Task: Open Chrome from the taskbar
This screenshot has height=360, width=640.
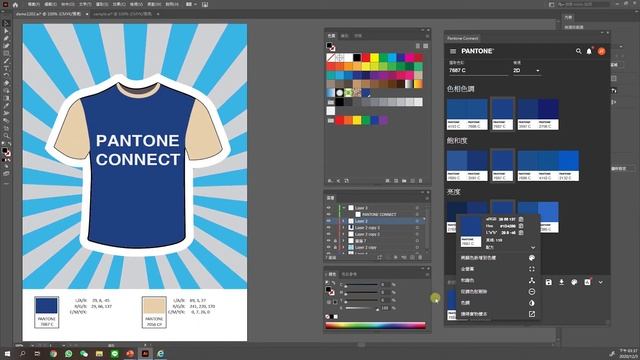Action: click(x=53, y=353)
